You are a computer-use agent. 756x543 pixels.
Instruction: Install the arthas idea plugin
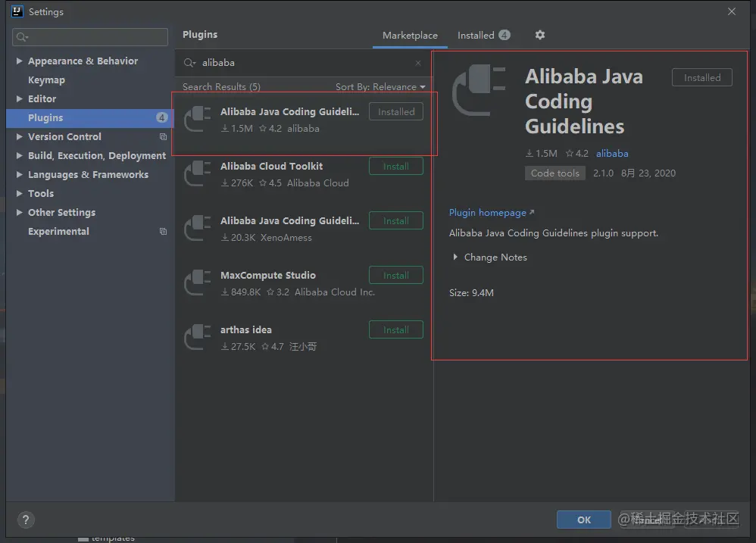point(396,330)
